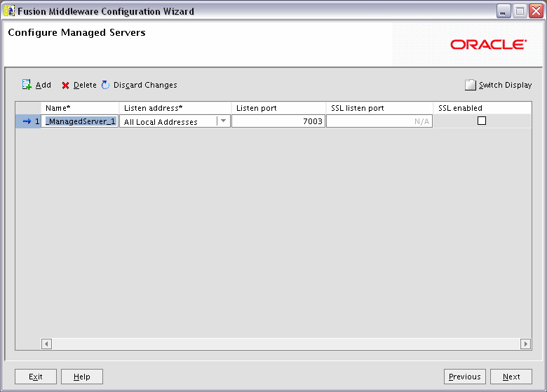Click the Listen port field 7003
Screen dimensions: 547x392
278,121
